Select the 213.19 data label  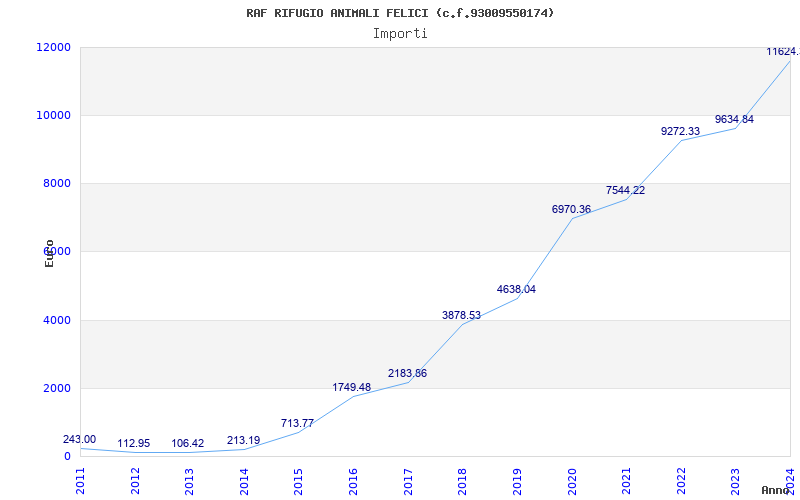click(243, 440)
